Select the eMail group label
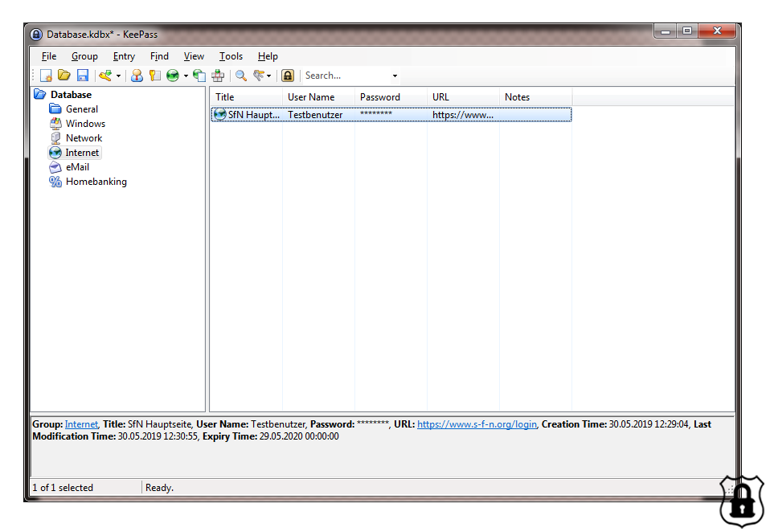The height and width of the screenshot is (532, 766). (78, 167)
